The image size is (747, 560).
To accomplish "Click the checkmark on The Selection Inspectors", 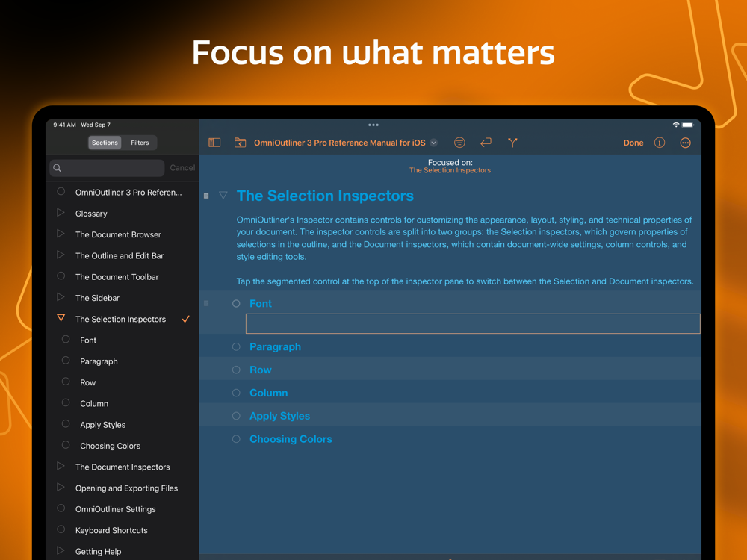I will 186,319.
